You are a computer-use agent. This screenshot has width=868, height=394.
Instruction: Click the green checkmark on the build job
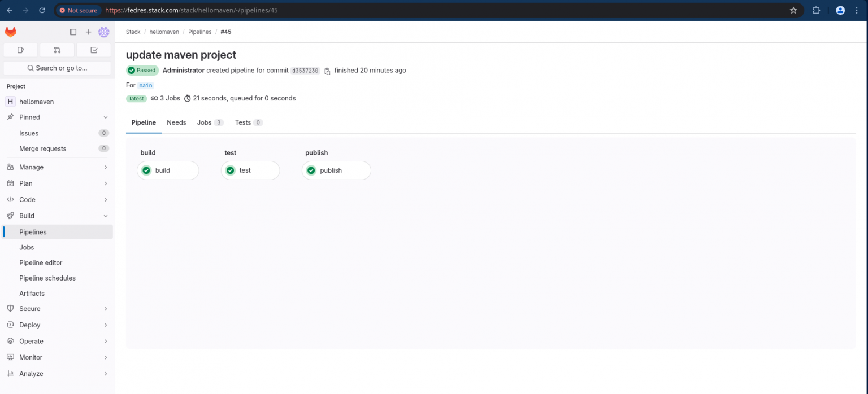tap(146, 170)
